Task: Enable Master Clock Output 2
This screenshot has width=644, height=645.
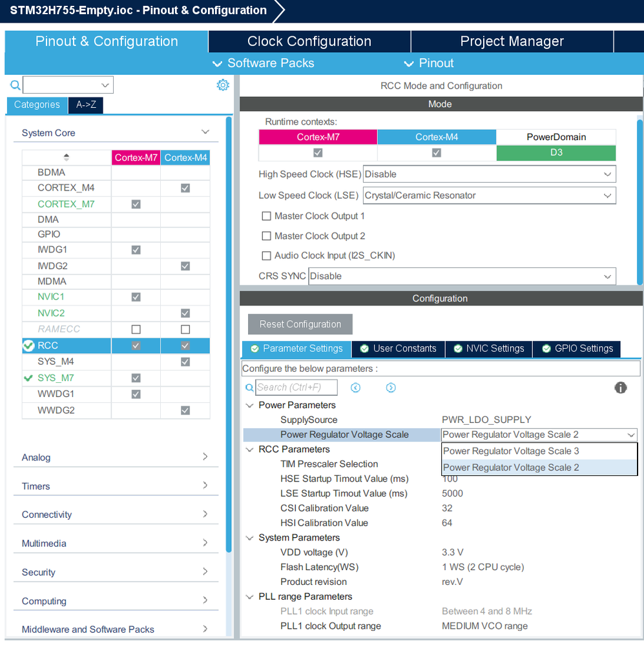Action: tap(266, 236)
